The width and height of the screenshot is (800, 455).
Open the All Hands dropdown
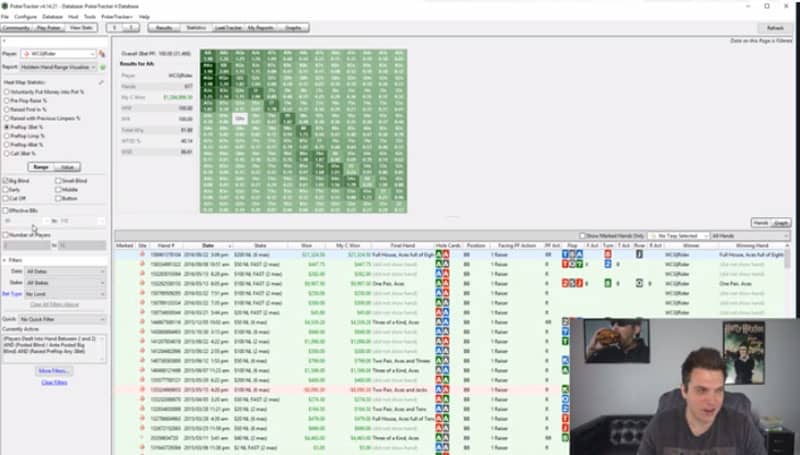click(750, 236)
